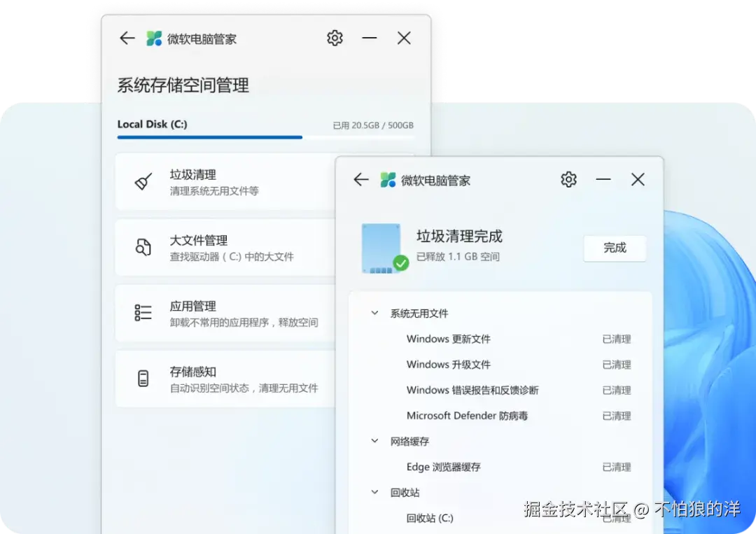
Task: Go back in the storage management window
Action: 127,38
